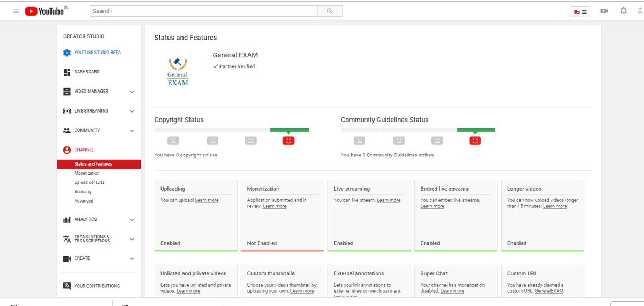Click the first gray sad face under Copyright Status

pyautogui.click(x=173, y=140)
